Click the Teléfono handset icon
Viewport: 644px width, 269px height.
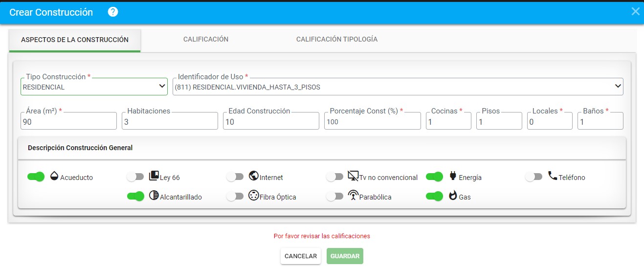[553, 176]
